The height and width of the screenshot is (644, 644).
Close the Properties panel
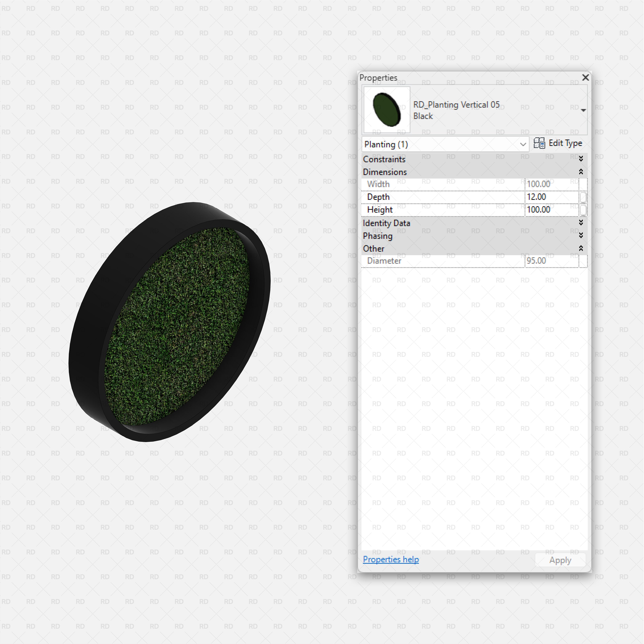coord(585,78)
